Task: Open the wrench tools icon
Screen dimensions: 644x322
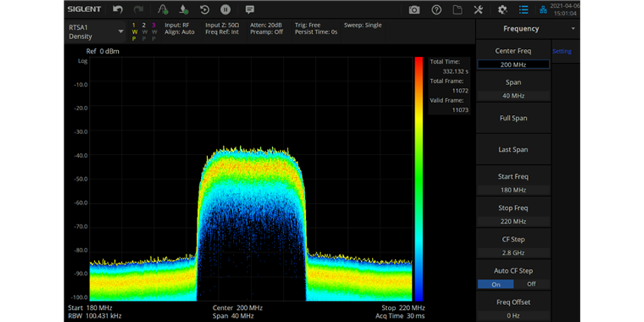Action: [x=479, y=9]
